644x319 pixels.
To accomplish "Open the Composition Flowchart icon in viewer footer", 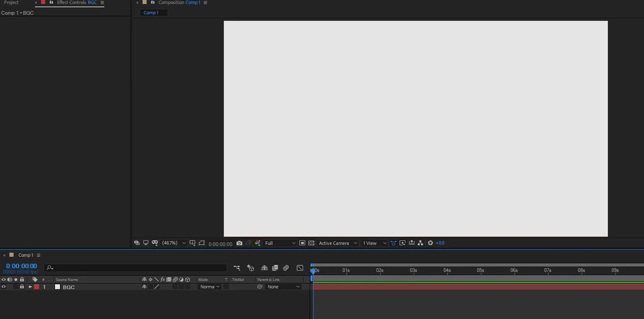I will point(420,243).
